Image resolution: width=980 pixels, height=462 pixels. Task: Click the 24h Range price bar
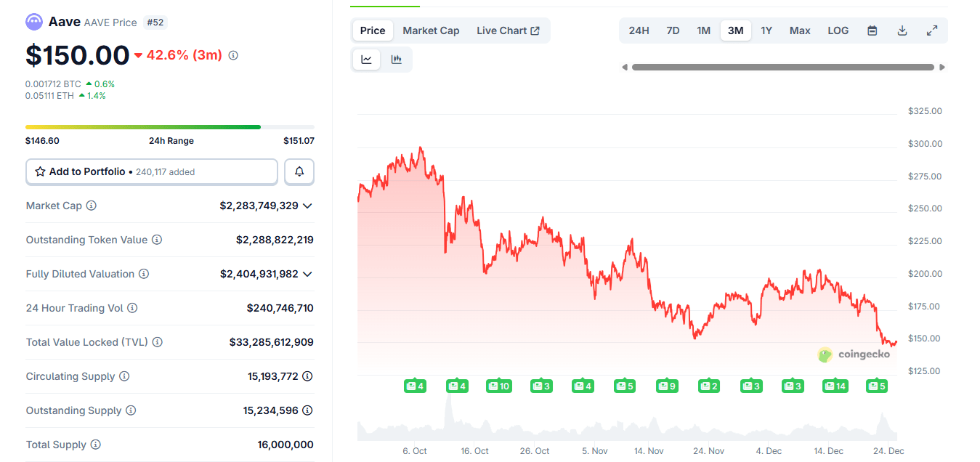[x=171, y=126]
